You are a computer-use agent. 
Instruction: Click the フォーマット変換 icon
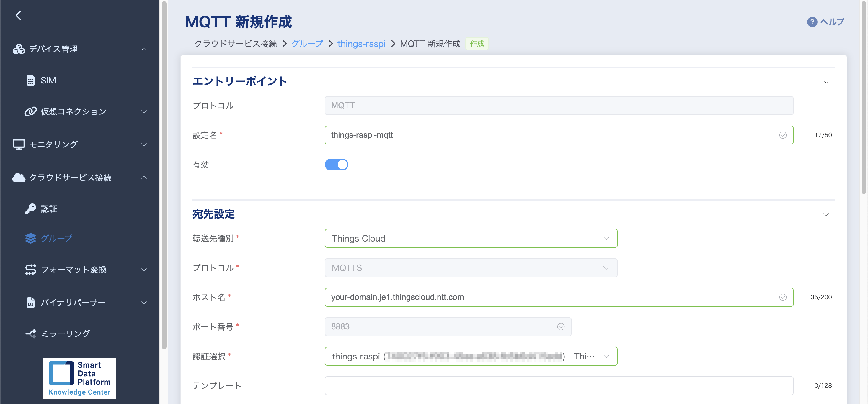[31, 270]
